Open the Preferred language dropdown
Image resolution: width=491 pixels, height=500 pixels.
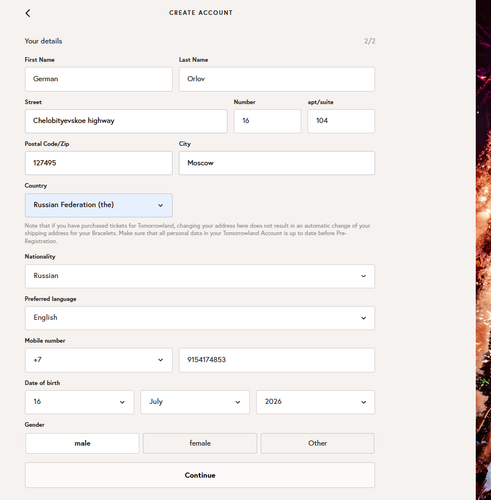pos(200,318)
